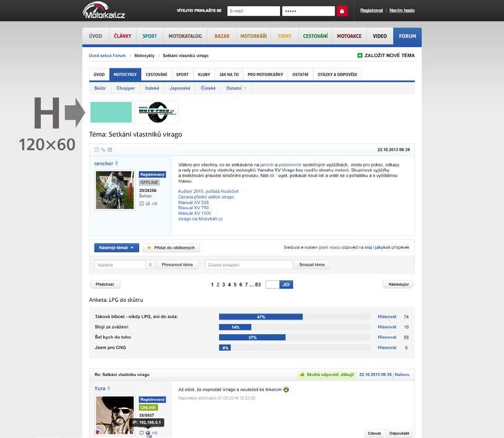504x438 pixels.
Task: Click the chain link icon in first post header
Action: pos(103,150)
